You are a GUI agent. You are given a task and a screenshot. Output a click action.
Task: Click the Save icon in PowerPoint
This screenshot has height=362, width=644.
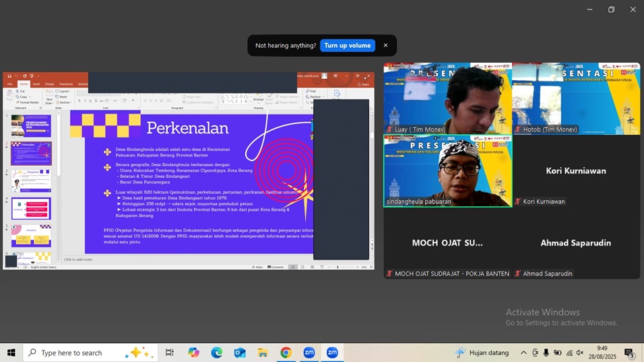(x=9, y=76)
